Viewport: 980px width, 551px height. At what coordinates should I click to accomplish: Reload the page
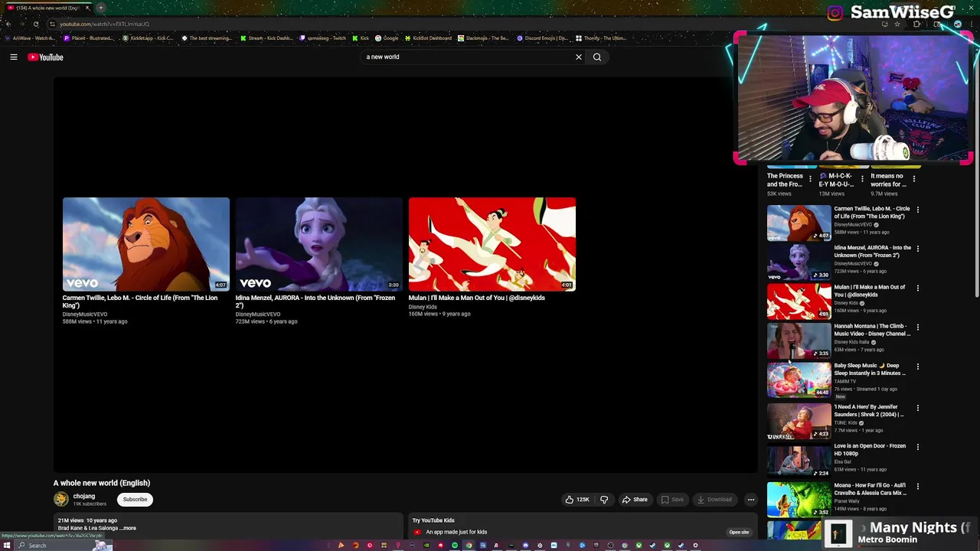pos(35,24)
